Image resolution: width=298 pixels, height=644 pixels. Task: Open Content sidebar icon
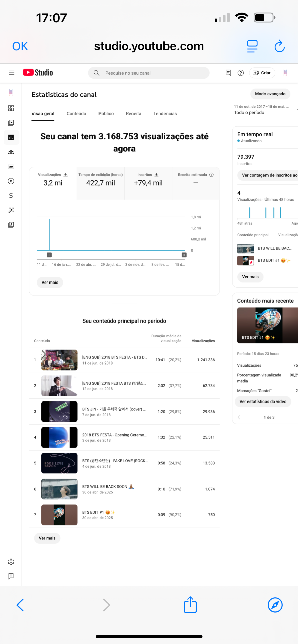(11, 123)
